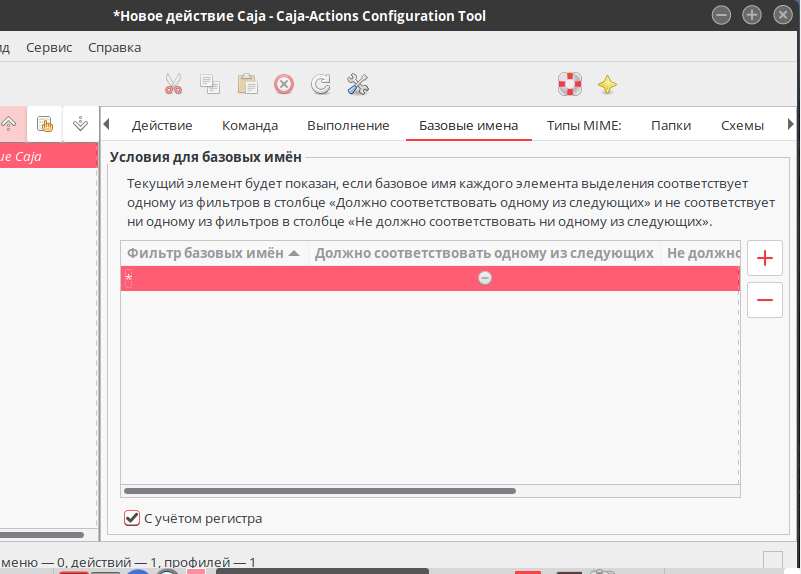
Task: Minimize the Caja-Actions window
Action: tap(721, 15)
